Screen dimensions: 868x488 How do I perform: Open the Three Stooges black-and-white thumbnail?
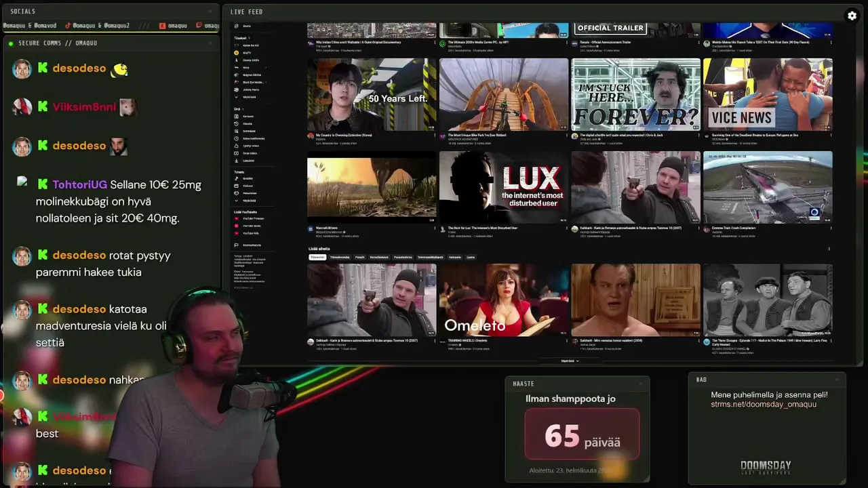tap(768, 300)
